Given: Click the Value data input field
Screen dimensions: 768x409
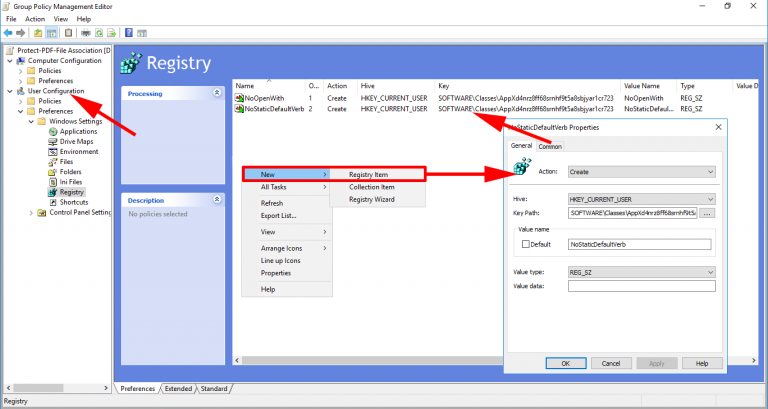Looking at the screenshot, I should 641,286.
